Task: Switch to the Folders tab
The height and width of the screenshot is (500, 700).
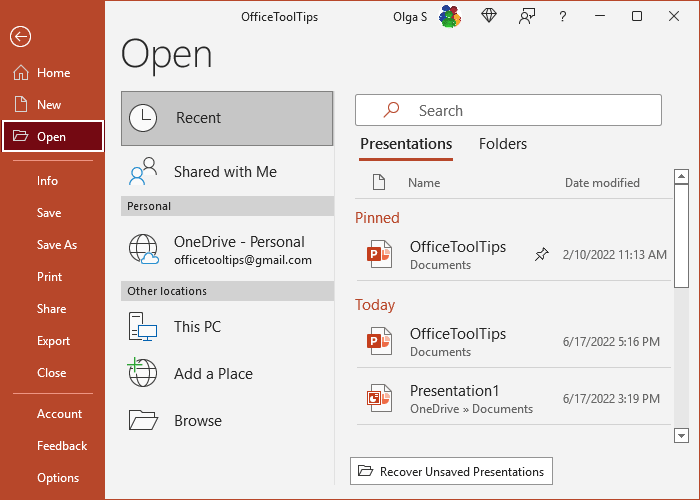Action: [x=503, y=144]
